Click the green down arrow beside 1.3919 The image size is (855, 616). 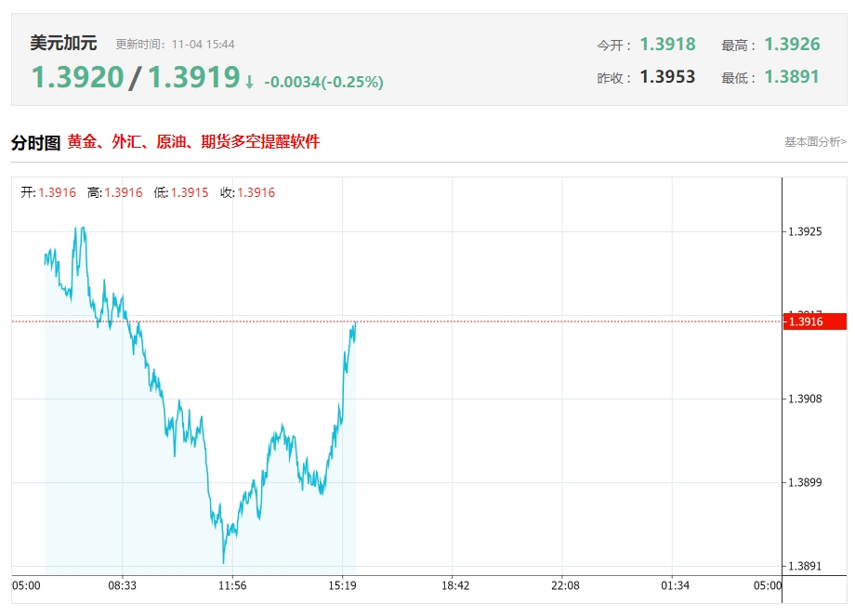249,83
